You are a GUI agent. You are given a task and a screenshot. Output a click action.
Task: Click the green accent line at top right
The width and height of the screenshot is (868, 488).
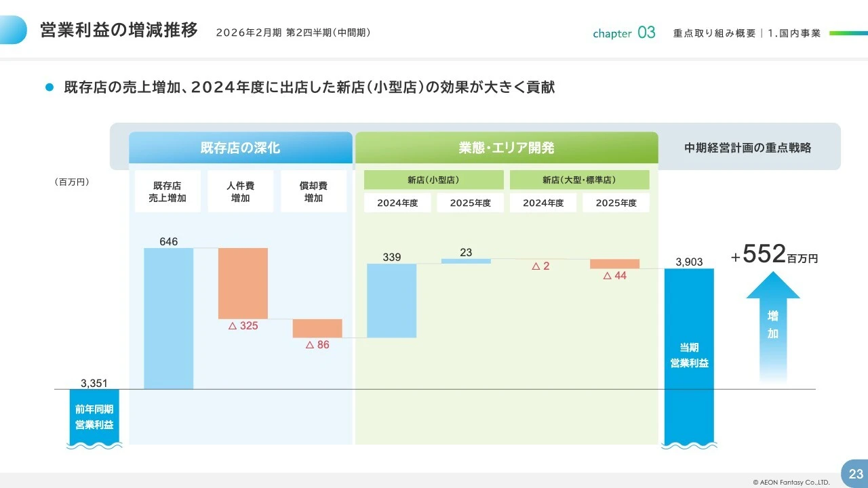click(849, 32)
